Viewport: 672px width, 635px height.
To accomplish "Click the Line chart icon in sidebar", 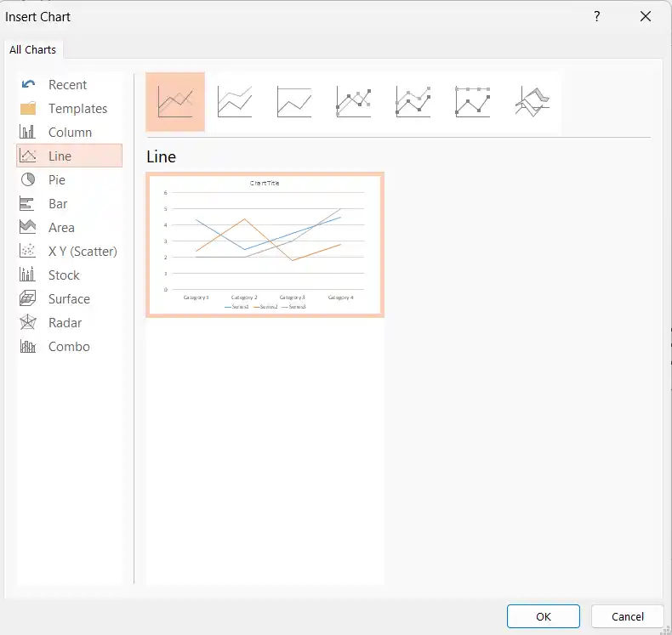I will click(28, 156).
